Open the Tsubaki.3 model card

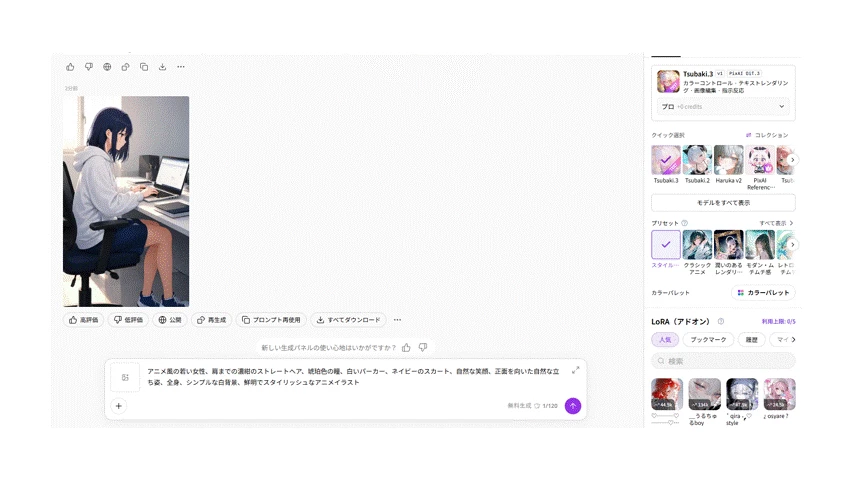(x=723, y=82)
